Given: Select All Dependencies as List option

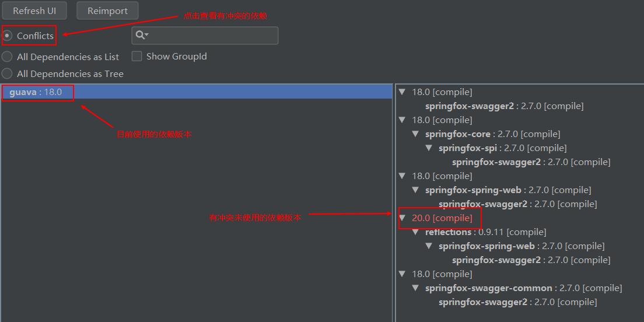Looking at the screenshot, I should pos(7,57).
